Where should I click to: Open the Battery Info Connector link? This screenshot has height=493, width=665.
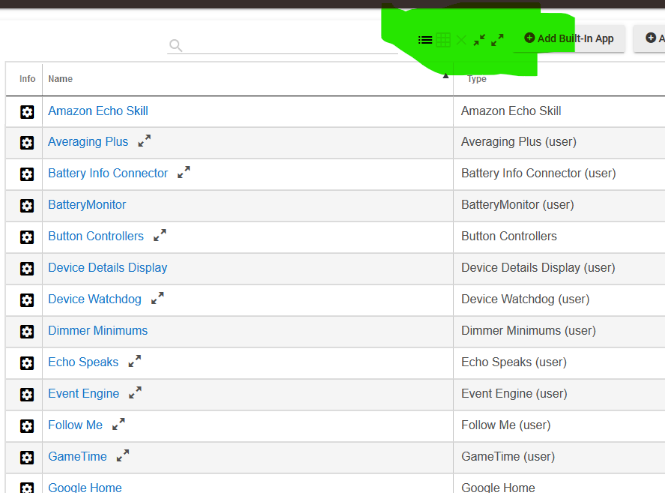click(108, 173)
